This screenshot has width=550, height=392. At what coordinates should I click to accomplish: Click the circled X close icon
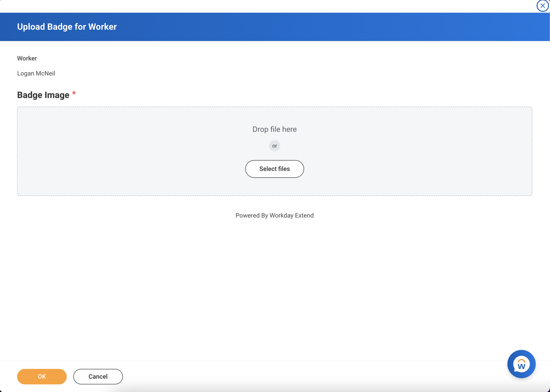coord(543,6)
